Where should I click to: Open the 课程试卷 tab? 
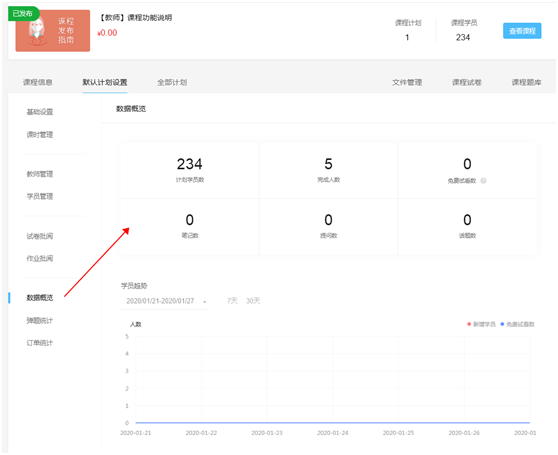click(x=467, y=83)
